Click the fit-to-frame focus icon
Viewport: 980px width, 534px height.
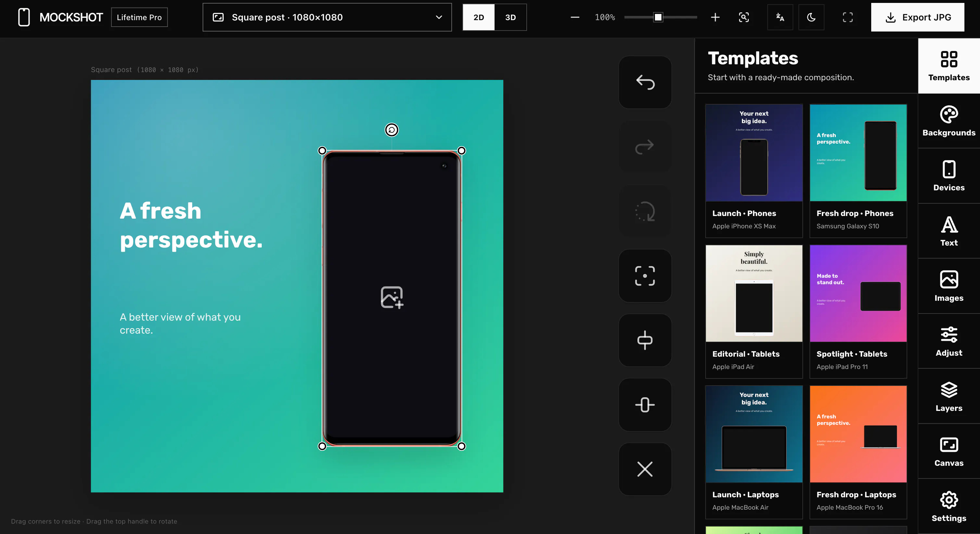[x=645, y=275]
